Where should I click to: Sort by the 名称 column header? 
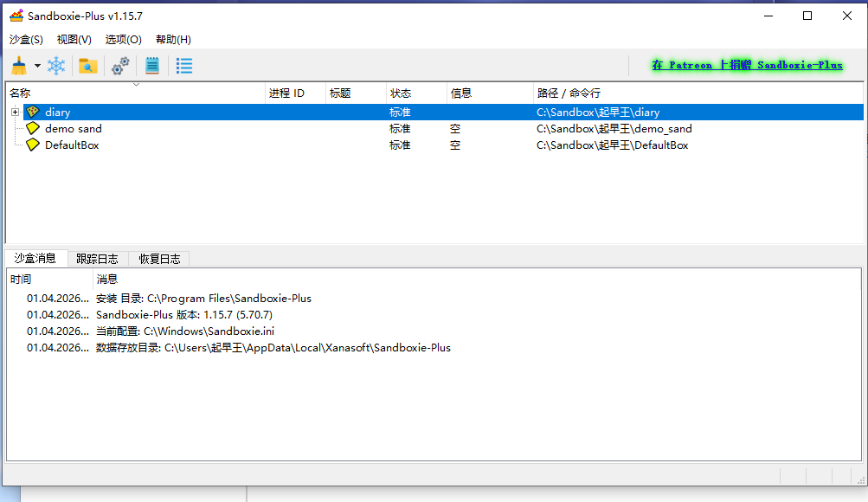(x=135, y=93)
